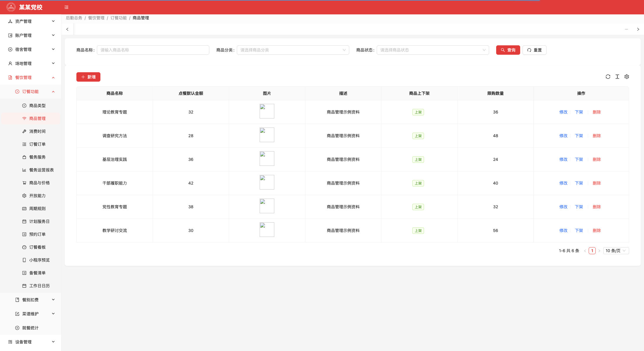The height and width of the screenshot is (351, 644).
Task: Expand the 宿舍管理 menu
Action: [30, 49]
